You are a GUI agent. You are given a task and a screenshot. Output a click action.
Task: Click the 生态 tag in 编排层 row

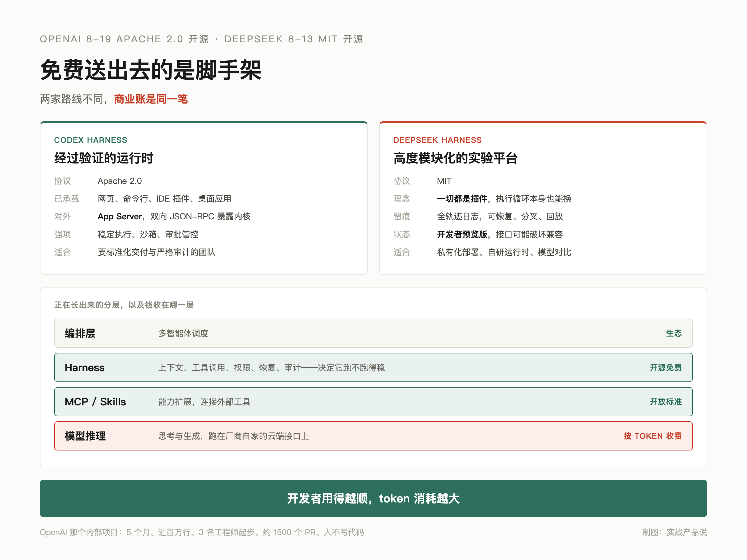[674, 333]
